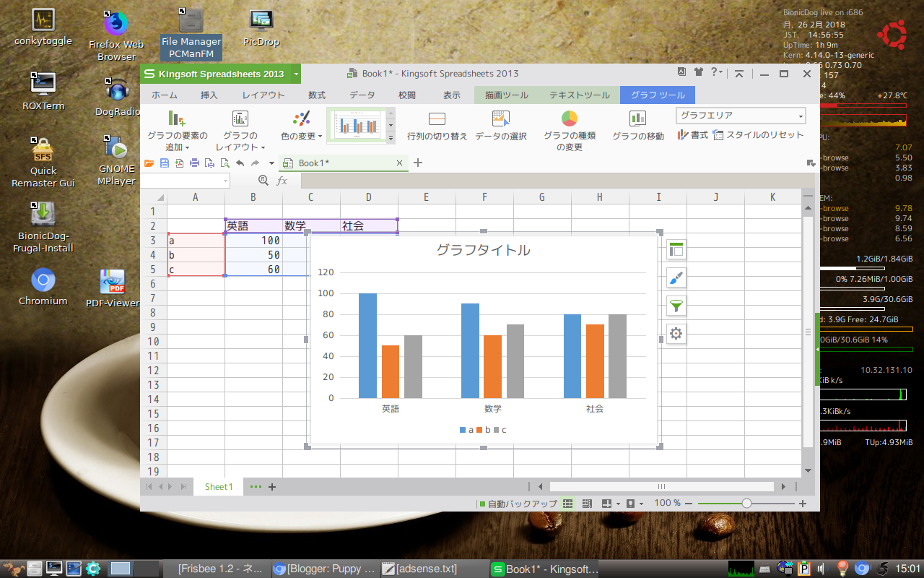Open the quick access toolbar customize arrow
Viewport: 924px width, 578px height.
271,163
